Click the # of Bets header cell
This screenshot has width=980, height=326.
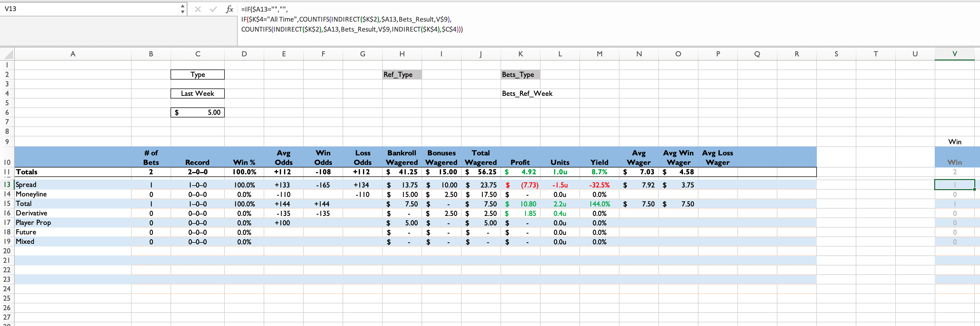(x=151, y=157)
